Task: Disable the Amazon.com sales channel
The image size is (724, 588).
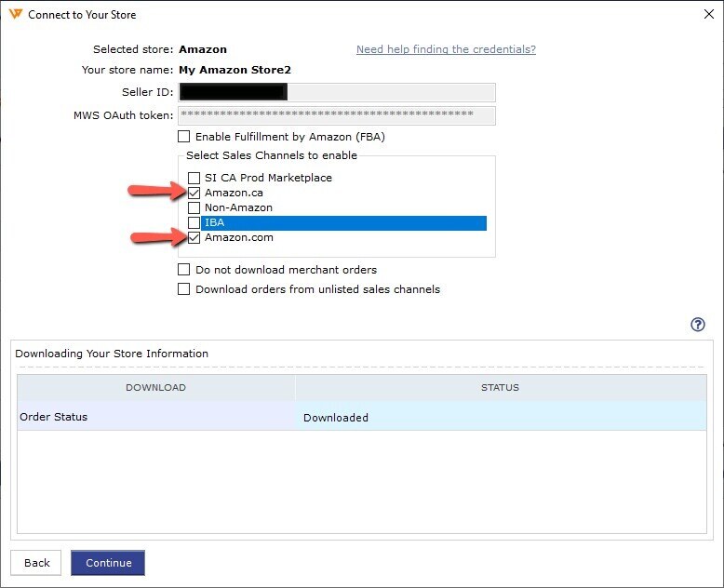Action: (194, 238)
